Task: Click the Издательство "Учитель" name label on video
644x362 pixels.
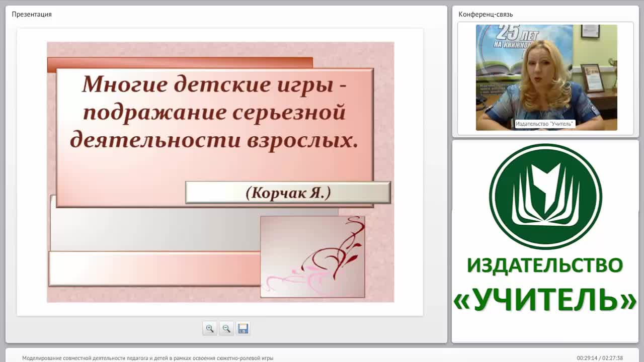Action: [545, 124]
